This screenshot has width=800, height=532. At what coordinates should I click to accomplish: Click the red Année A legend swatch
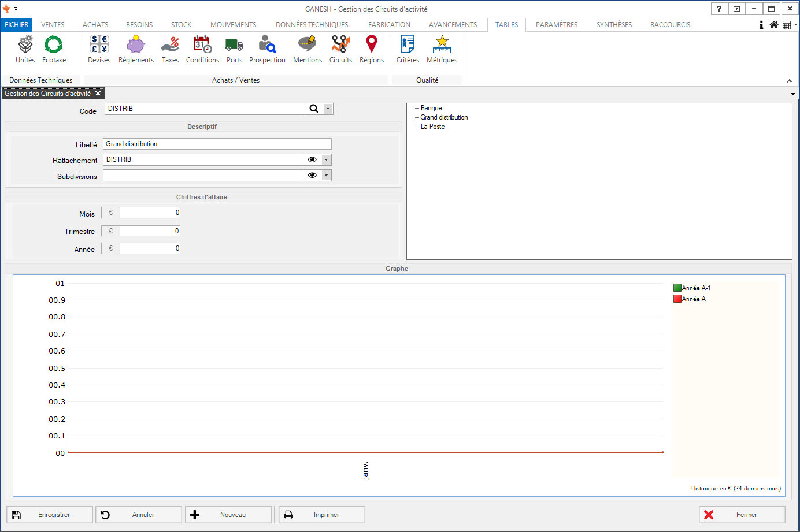point(677,299)
